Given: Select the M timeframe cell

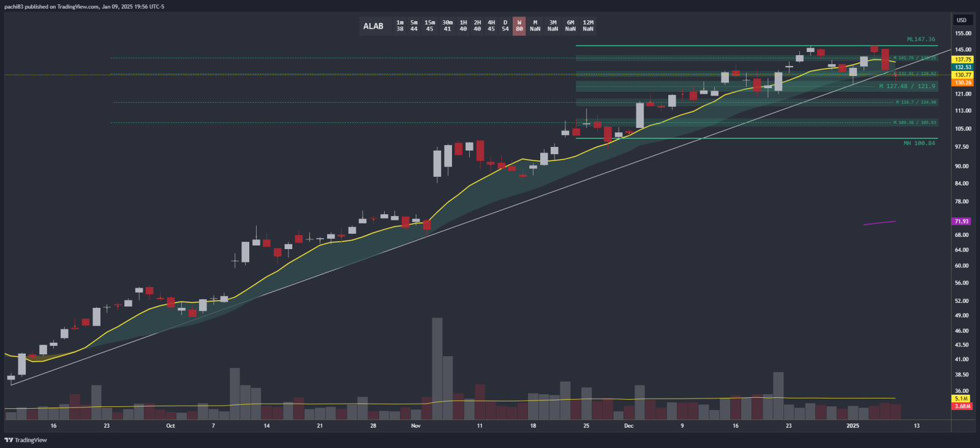Looking at the screenshot, I should 535,26.
